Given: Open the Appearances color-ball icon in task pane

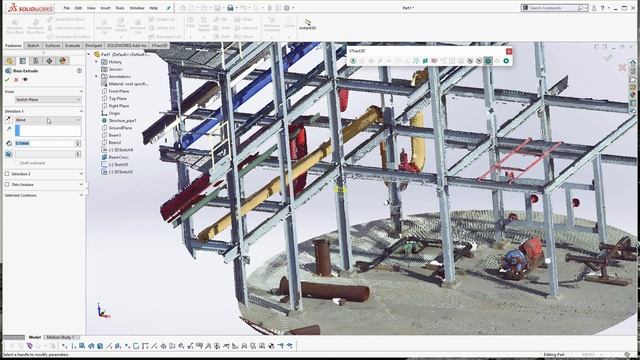Looking at the screenshot, I should [x=633, y=95].
